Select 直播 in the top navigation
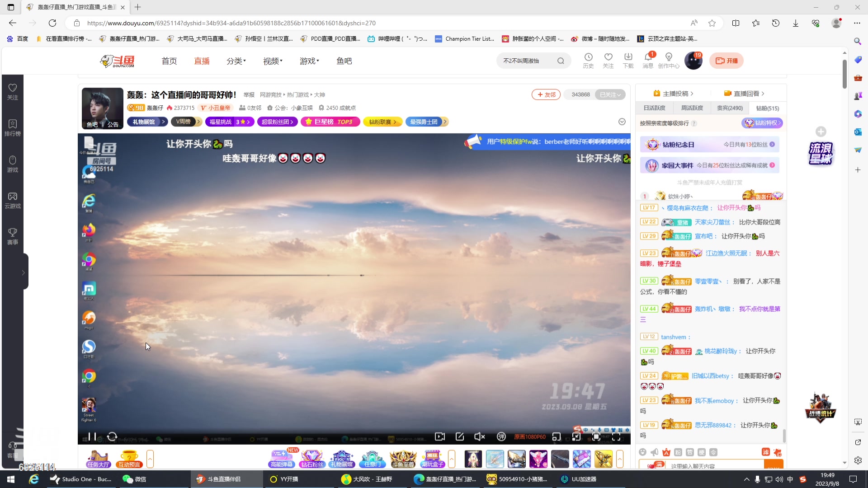The height and width of the screenshot is (488, 868). click(x=202, y=61)
